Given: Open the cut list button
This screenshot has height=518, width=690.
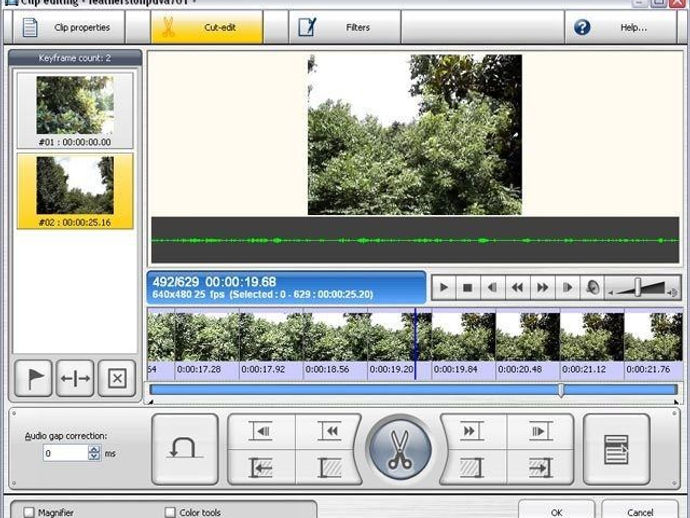Looking at the screenshot, I should click(617, 449).
